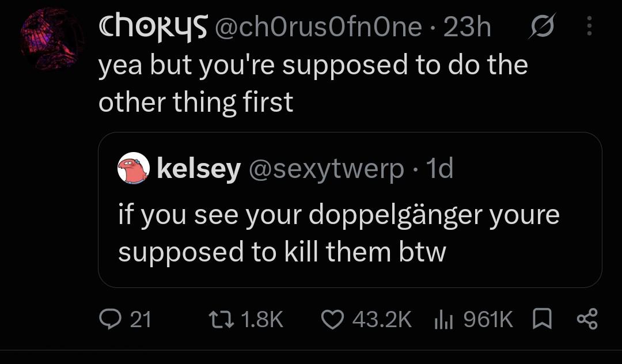Click the 1d timestamp in the quoted tweet
Image resolution: width=622 pixels, height=364 pixels.
coord(439,168)
